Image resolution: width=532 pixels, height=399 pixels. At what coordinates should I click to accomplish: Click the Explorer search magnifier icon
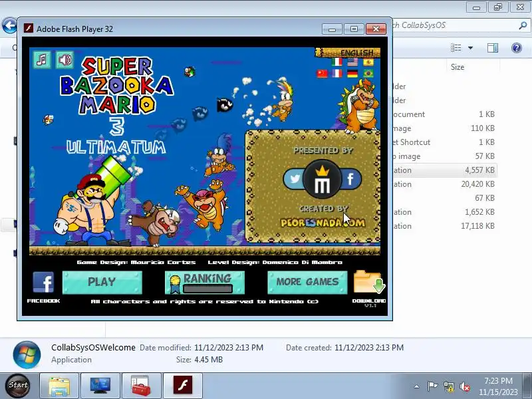click(523, 25)
